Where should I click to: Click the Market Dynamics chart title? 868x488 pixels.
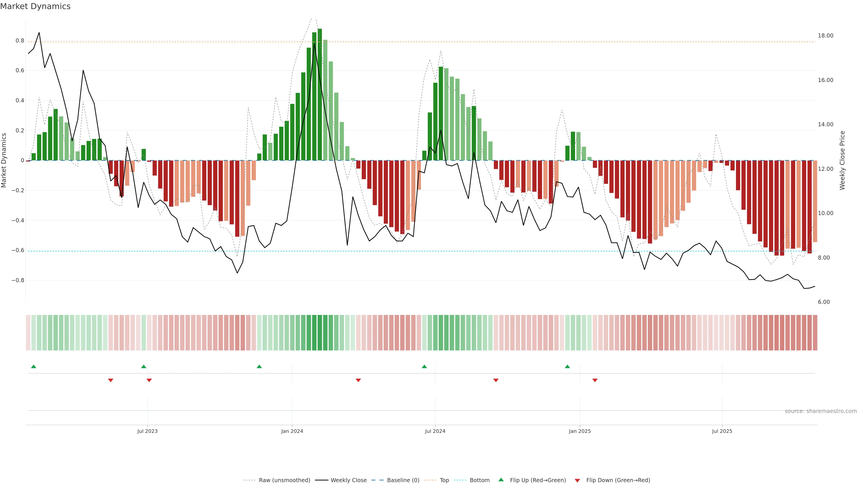[x=35, y=6]
